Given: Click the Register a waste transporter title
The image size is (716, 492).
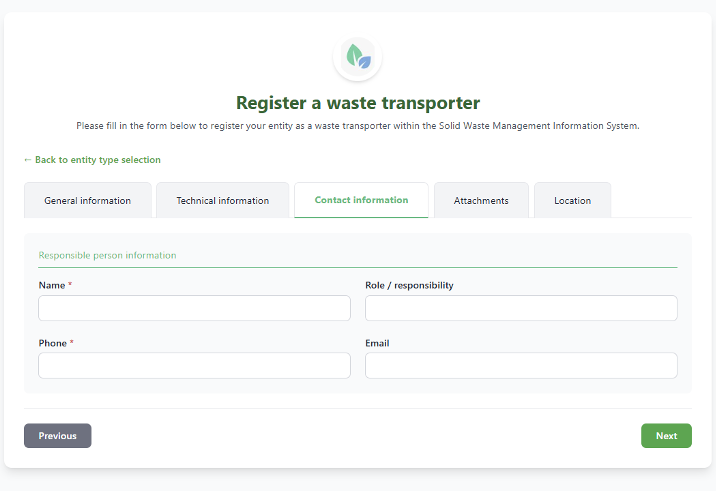Looking at the screenshot, I should click(x=358, y=103).
